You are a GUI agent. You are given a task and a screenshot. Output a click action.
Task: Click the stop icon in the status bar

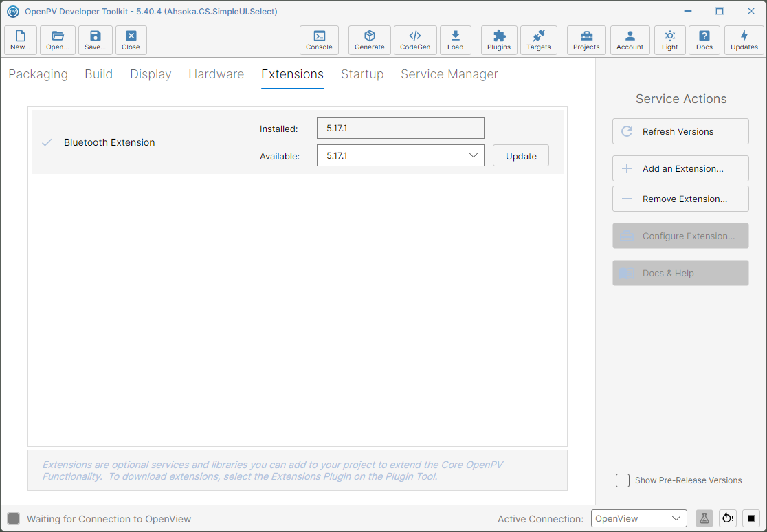(x=751, y=518)
